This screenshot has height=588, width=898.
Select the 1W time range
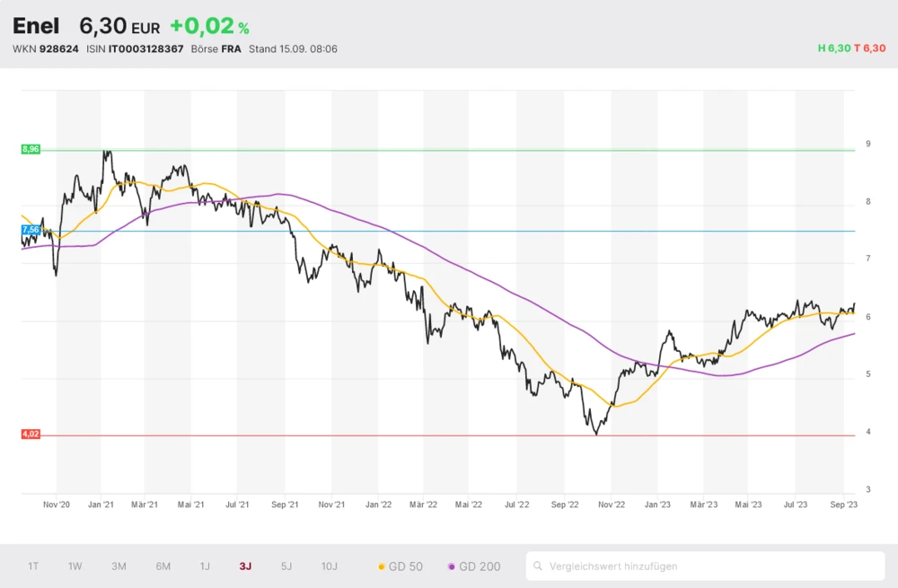pos(75,566)
